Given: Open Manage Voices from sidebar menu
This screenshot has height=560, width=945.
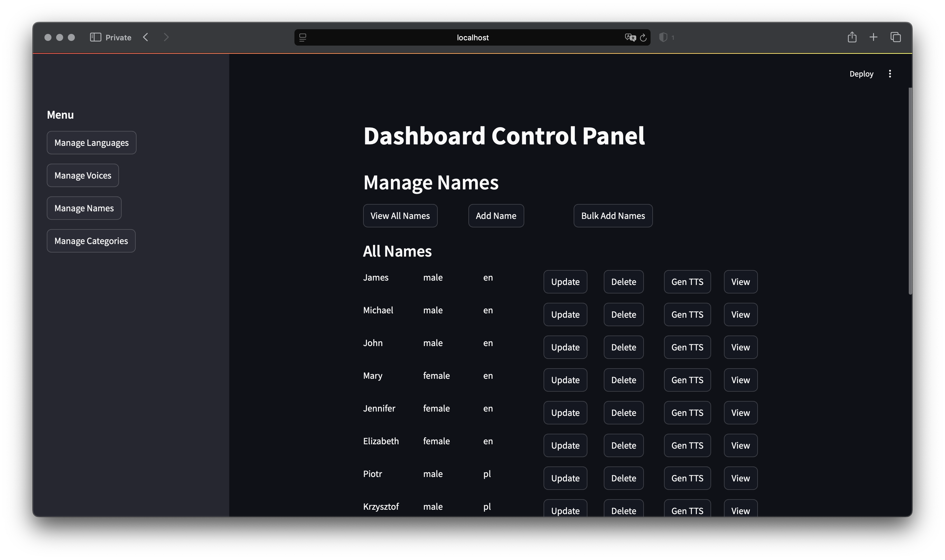Looking at the screenshot, I should (x=83, y=175).
